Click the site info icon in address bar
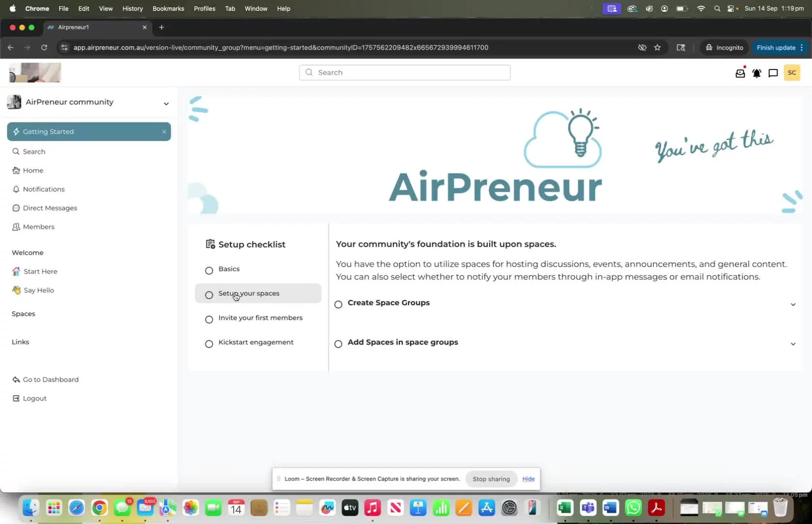The width and height of the screenshot is (812, 524). pos(64,48)
